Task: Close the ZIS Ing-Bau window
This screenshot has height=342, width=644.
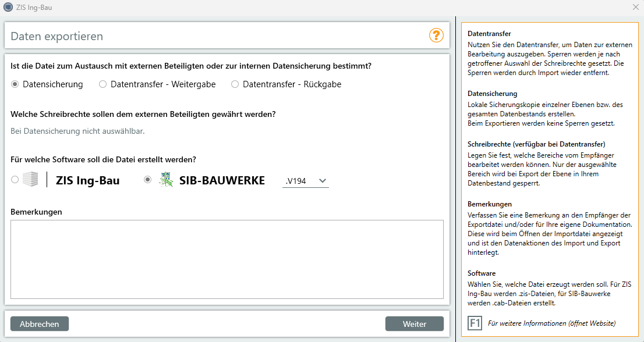Action: coord(636,7)
